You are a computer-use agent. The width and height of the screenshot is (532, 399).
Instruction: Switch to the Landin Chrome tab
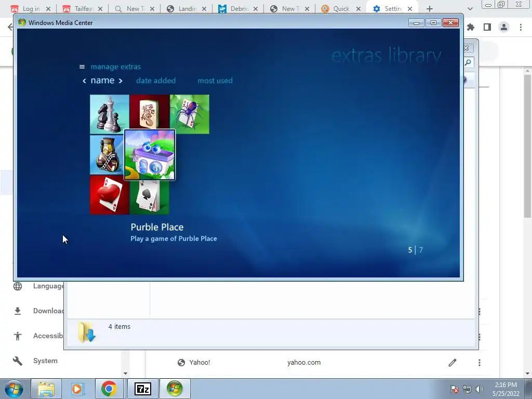tap(187, 9)
